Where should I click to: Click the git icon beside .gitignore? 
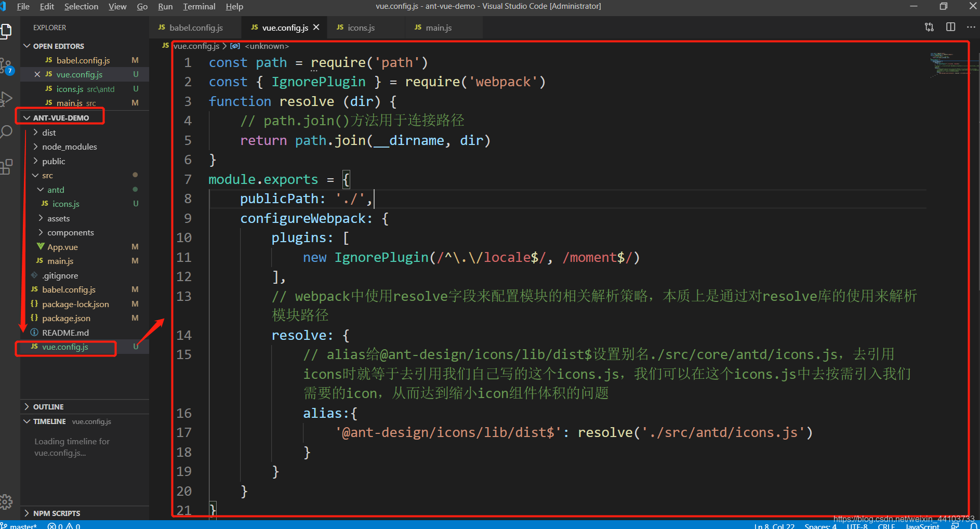click(34, 275)
